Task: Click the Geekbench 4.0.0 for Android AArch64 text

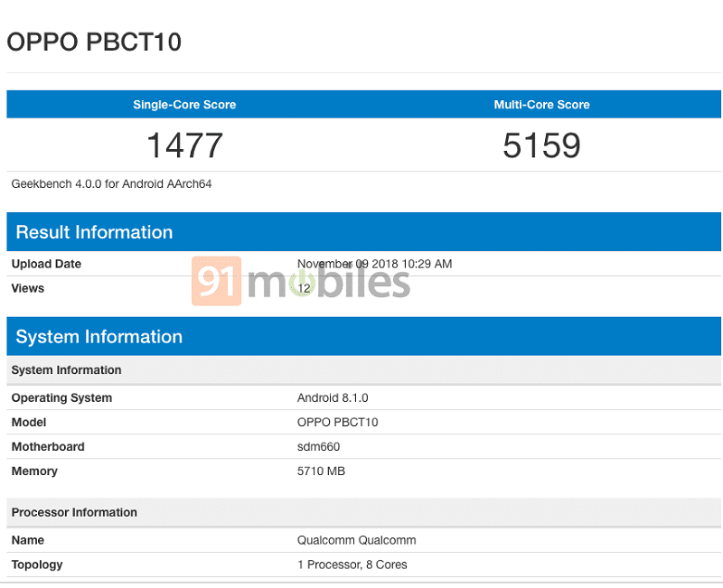Action: [x=111, y=184]
